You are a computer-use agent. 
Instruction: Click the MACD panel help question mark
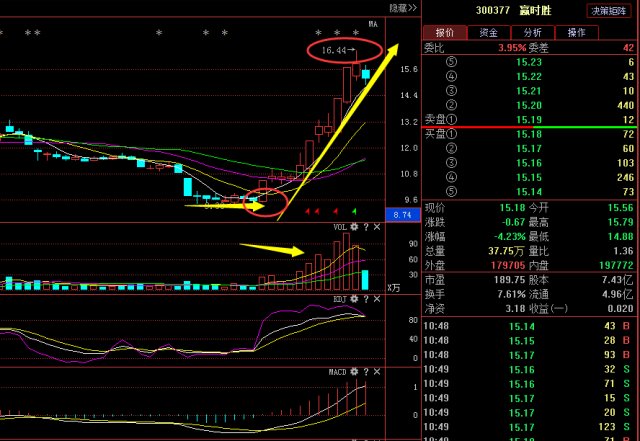point(366,372)
